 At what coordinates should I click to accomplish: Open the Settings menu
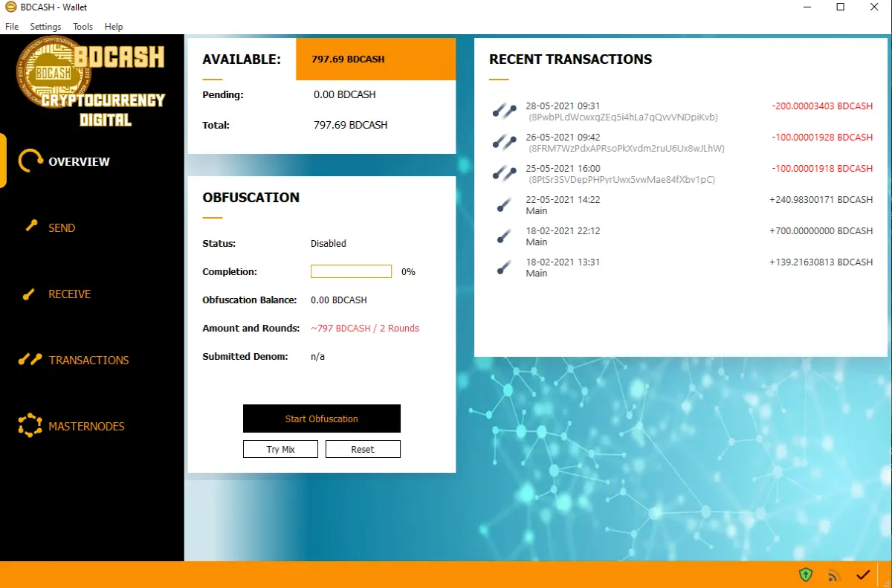pos(45,27)
